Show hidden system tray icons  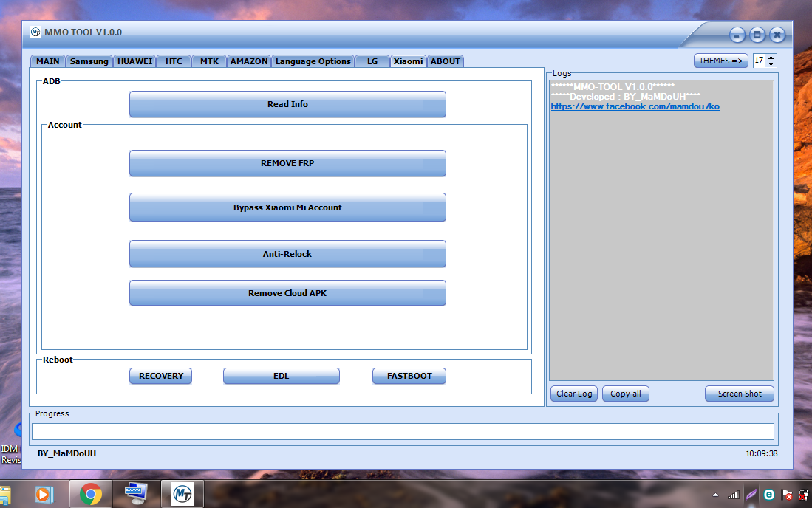coord(715,495)
